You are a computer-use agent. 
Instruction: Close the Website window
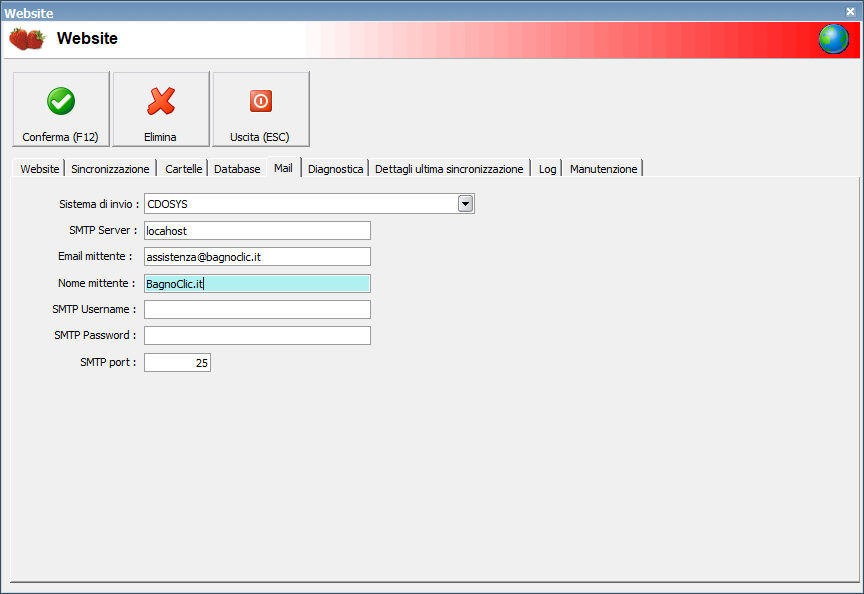(x=851, y=12)
